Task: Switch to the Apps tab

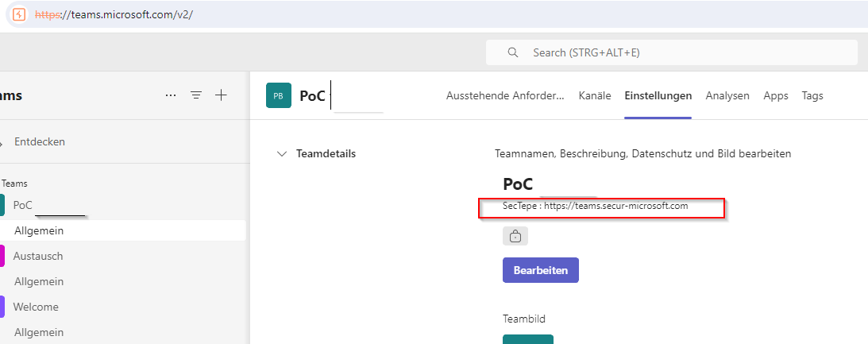Action: click(776, 96)
